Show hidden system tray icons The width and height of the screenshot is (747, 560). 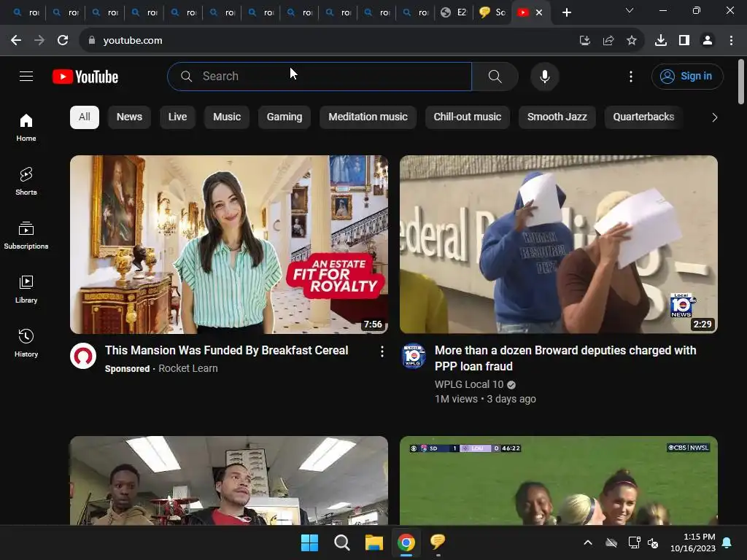588,542
